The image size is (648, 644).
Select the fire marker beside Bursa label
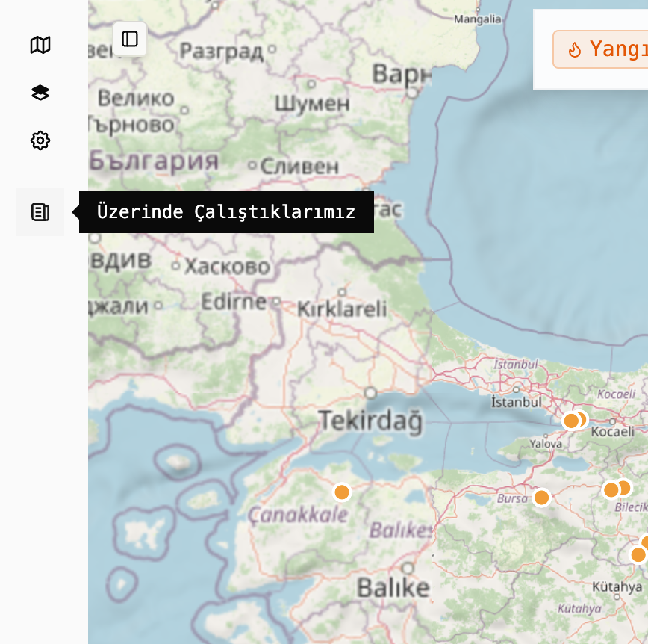pos(541,497)
